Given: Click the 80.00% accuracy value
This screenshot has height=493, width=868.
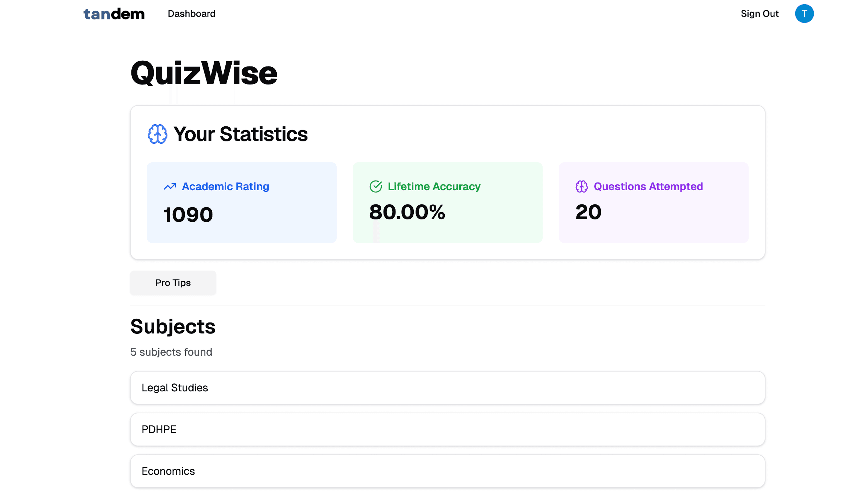Looking at the screenshot, I should click(407, 212).
